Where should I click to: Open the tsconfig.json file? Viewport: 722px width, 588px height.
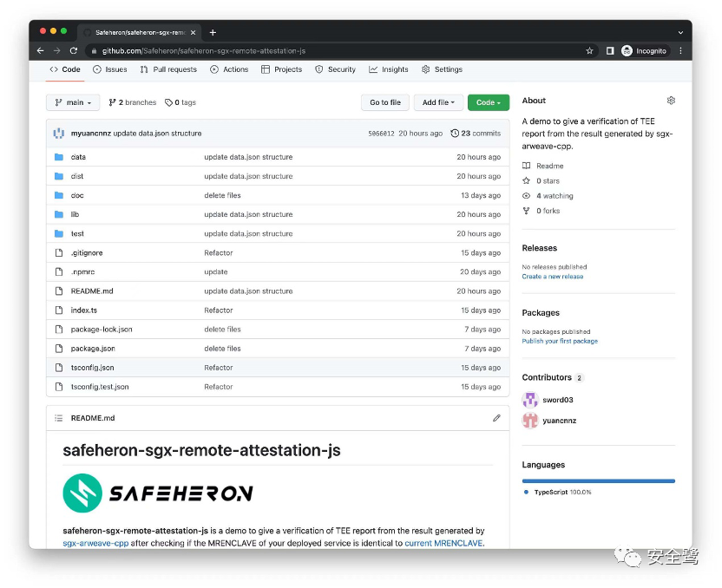coord(92,368)
